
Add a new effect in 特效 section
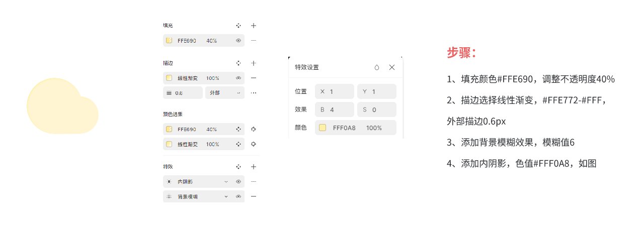click(254, 166)
